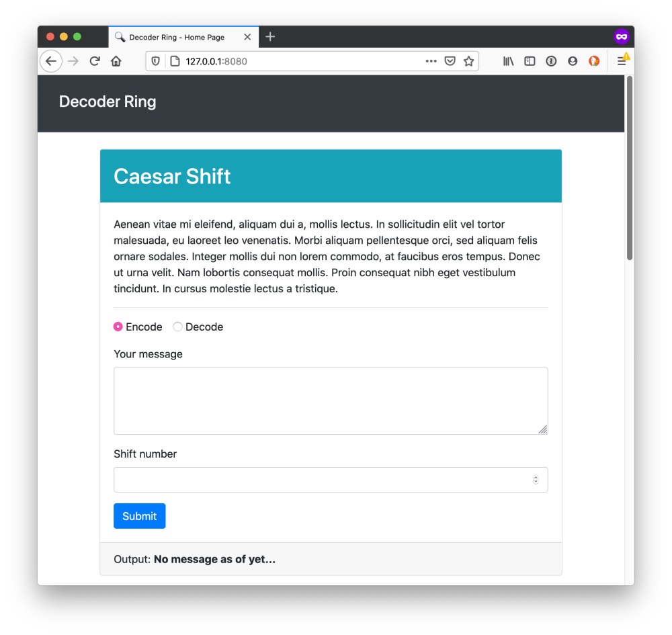Screen dimensions: 672x635
Task: Click the Shift number stepper arrows
Action: (x=536, y=480)
